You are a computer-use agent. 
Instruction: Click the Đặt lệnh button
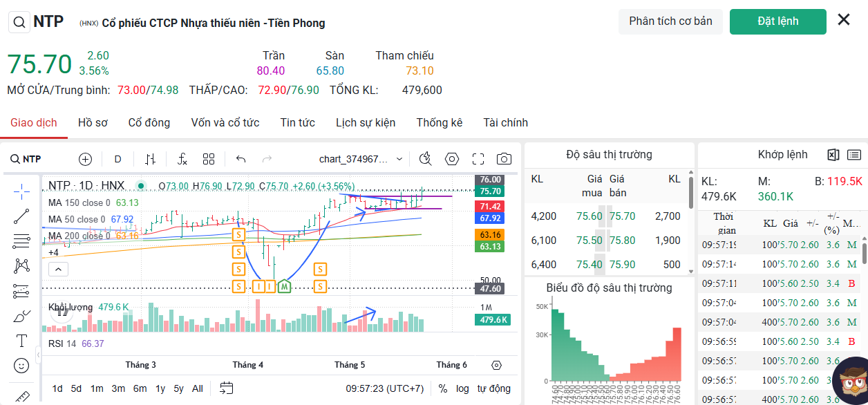tap(777, 21)
